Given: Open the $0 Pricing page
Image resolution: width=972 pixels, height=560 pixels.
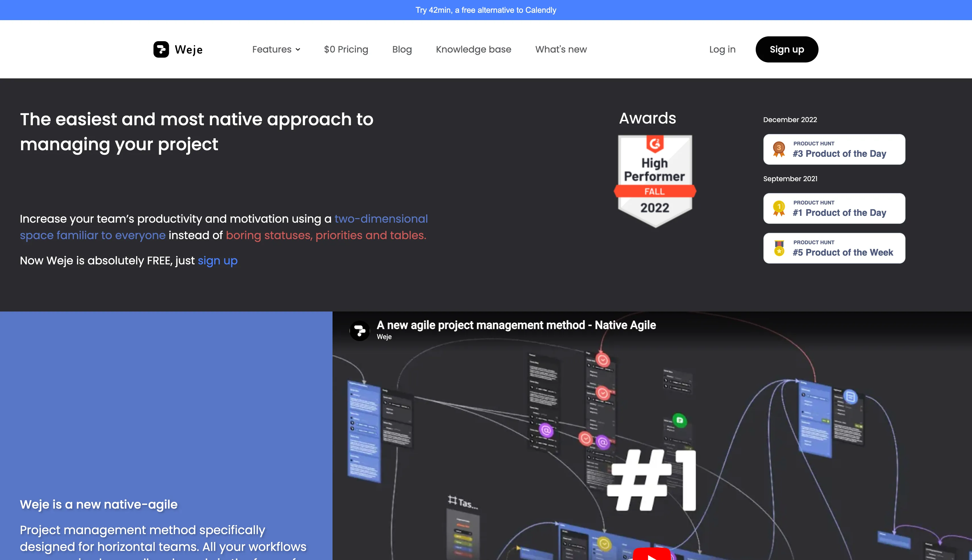Looking at the screenshot, I should 346,49.
